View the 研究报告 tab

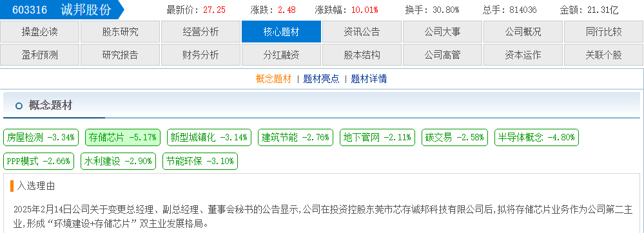pyautogui.click(x=121, y=55)
